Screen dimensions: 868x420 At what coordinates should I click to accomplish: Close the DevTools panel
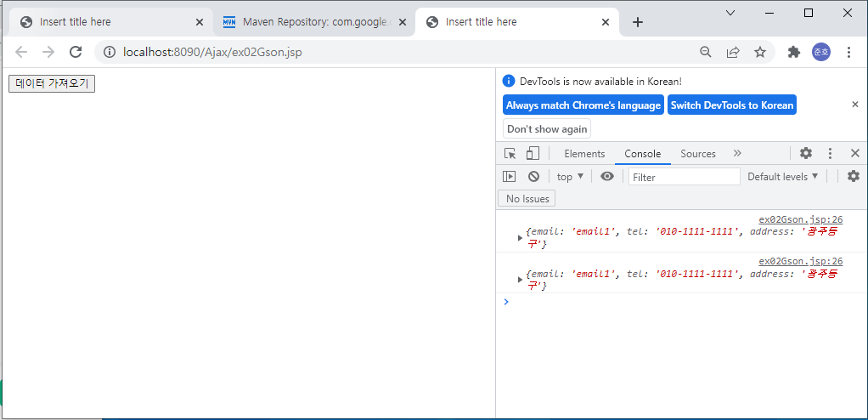tap(854, 154)
